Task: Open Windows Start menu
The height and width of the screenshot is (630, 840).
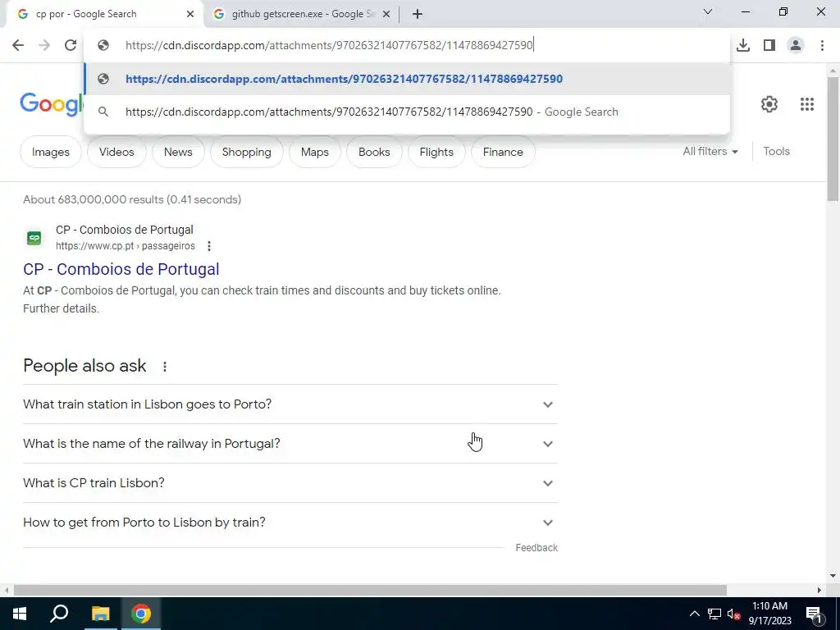Action: click(x=20, y=614)
